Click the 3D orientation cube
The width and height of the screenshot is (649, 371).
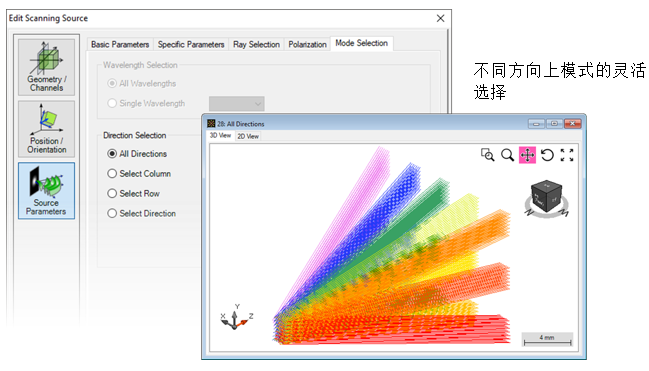click(547, 198)
